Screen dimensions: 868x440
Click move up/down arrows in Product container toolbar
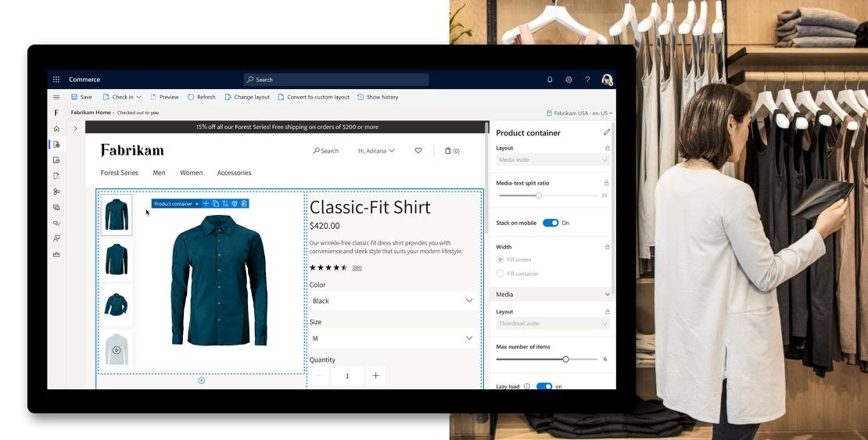(225, 204)
